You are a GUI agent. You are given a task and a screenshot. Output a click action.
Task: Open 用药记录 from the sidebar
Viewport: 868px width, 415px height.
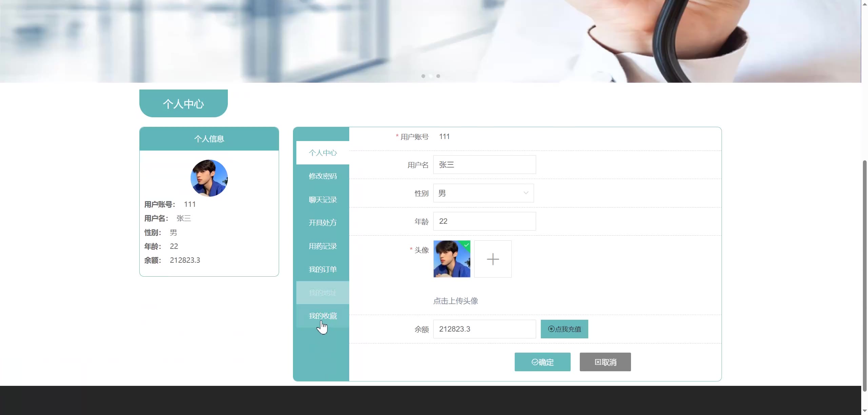point(322,246)
